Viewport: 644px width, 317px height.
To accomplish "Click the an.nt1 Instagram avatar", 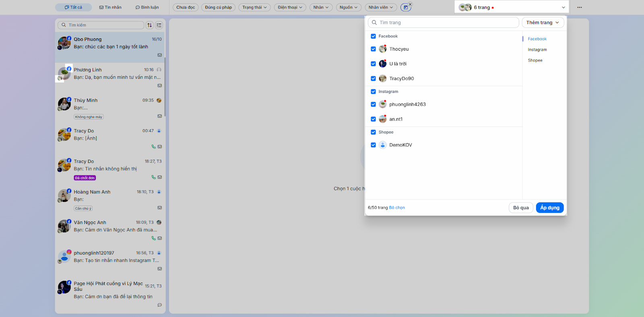I will point(383,119).
